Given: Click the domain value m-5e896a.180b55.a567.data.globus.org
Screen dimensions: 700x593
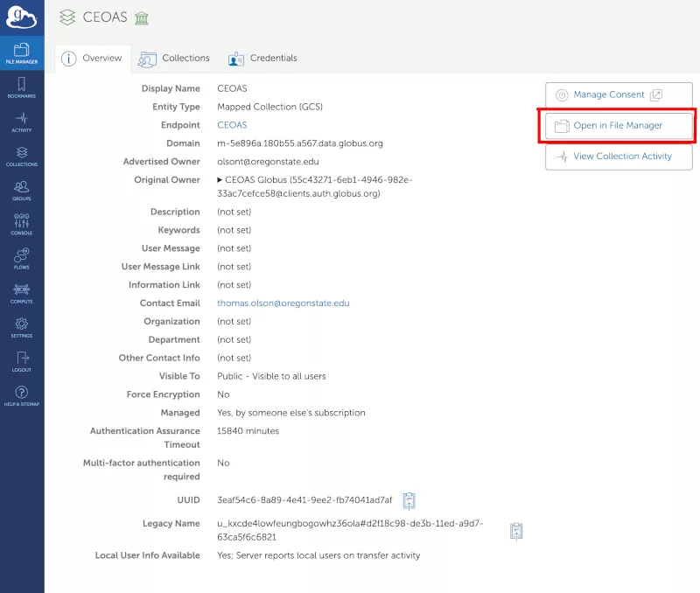Looking at the screenshot, I should click(x=300, y=143).
